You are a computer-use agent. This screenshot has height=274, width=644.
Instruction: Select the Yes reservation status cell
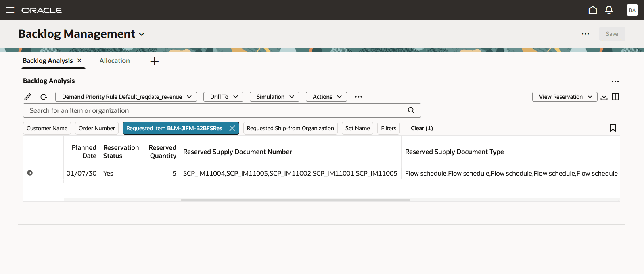tap(122, 174)
